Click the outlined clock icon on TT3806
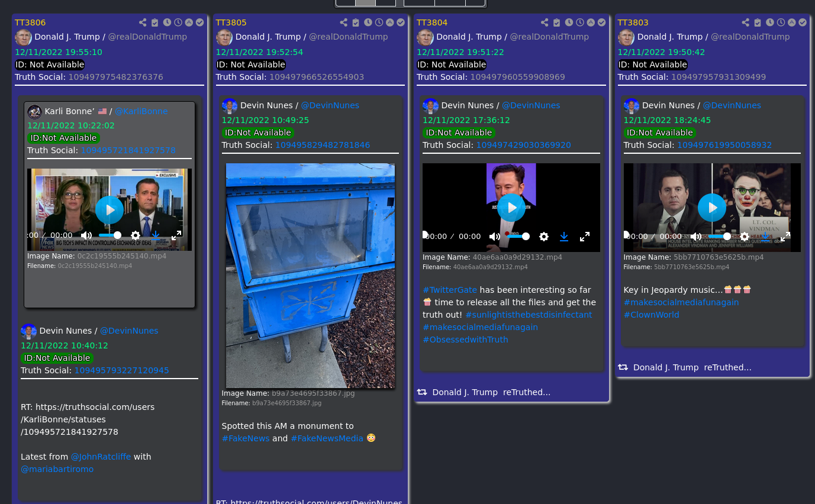The image size is (815, 504). tap(178, 22)
